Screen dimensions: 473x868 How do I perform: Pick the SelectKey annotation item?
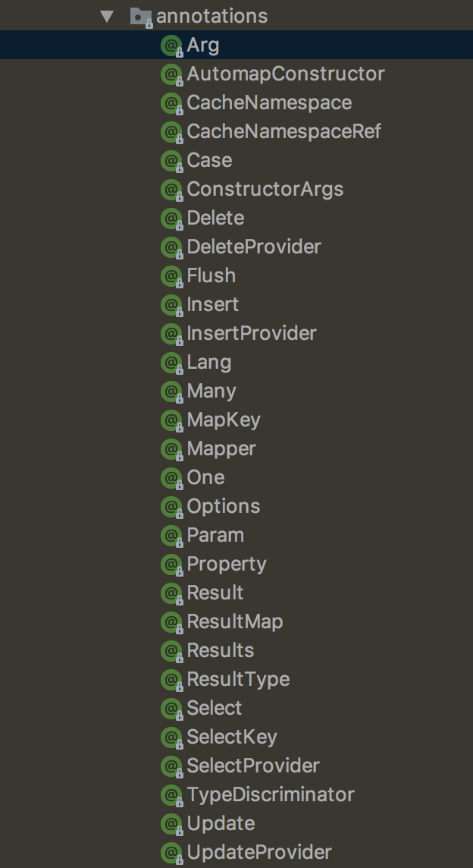coord(232,737)
